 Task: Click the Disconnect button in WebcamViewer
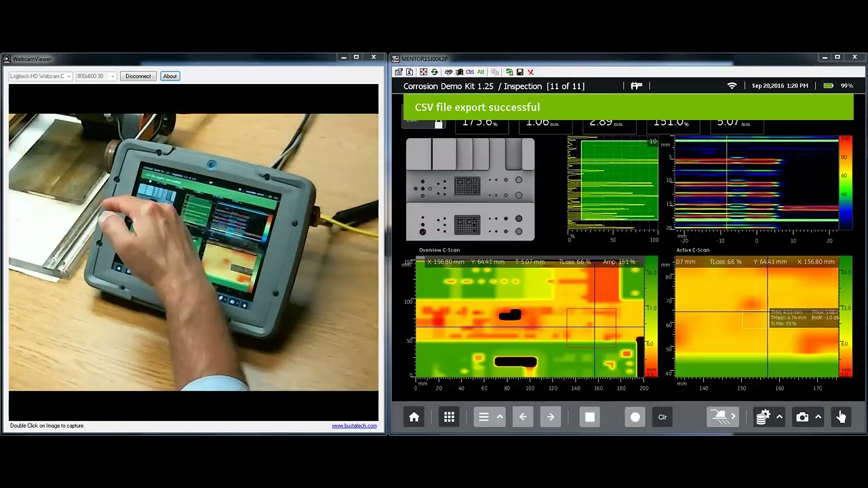point(138,76)
